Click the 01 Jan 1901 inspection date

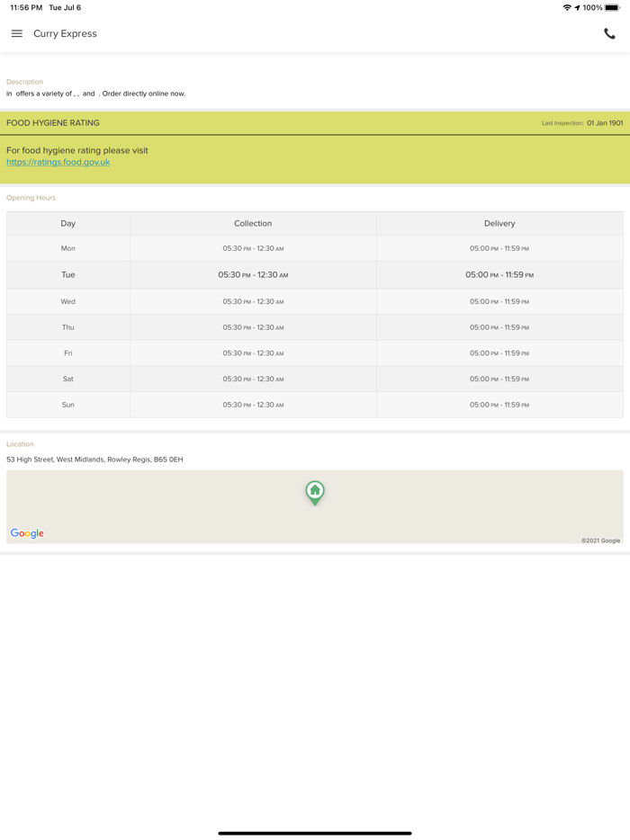pos(605,122)
